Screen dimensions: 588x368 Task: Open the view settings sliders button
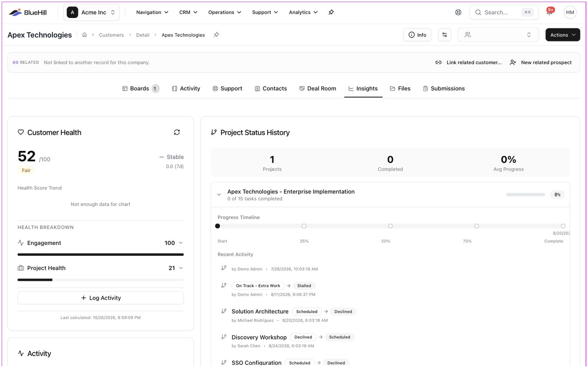pyautogui.click(x=445, y=35)
